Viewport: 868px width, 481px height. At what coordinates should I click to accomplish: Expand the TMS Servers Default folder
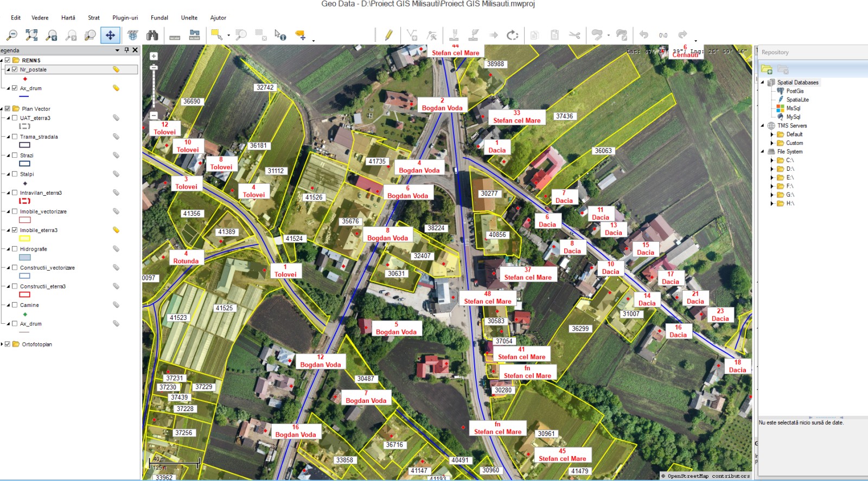coord(772,134)
